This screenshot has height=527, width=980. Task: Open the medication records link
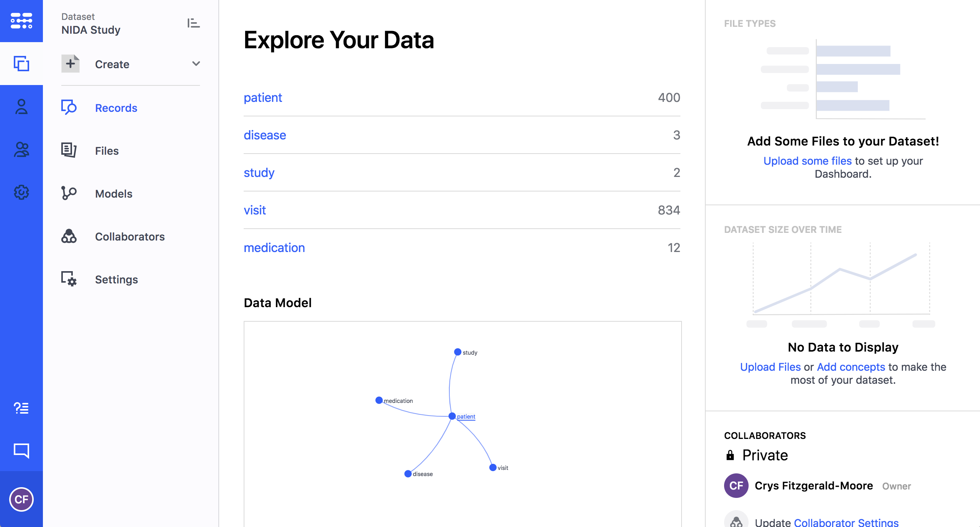274,248
